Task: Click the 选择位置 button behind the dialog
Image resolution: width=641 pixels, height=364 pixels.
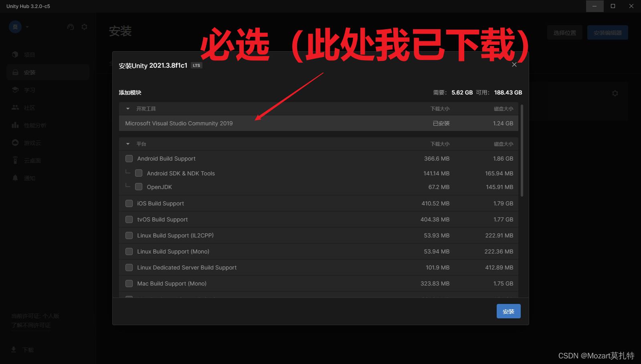Action: pos(564,32)
